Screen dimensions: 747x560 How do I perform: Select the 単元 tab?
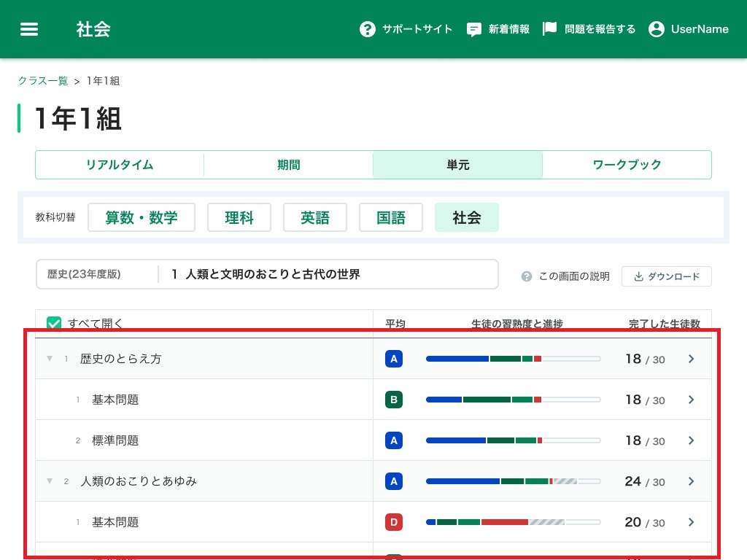coord(458,165)
